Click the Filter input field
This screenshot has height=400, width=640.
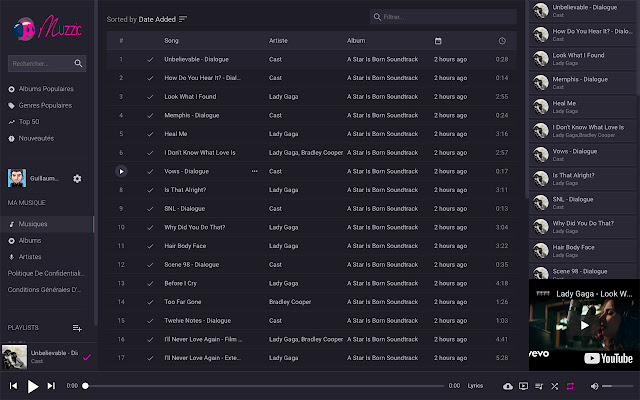pyautogui.click(x=443, y=17)
